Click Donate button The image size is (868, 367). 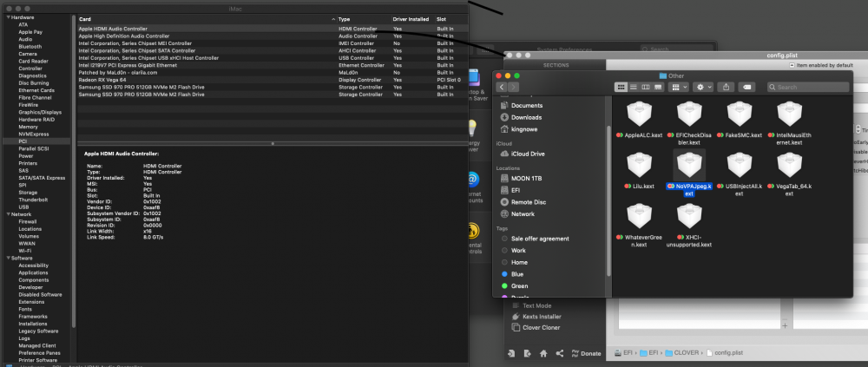pyautogui.click(x=586, y=353)
